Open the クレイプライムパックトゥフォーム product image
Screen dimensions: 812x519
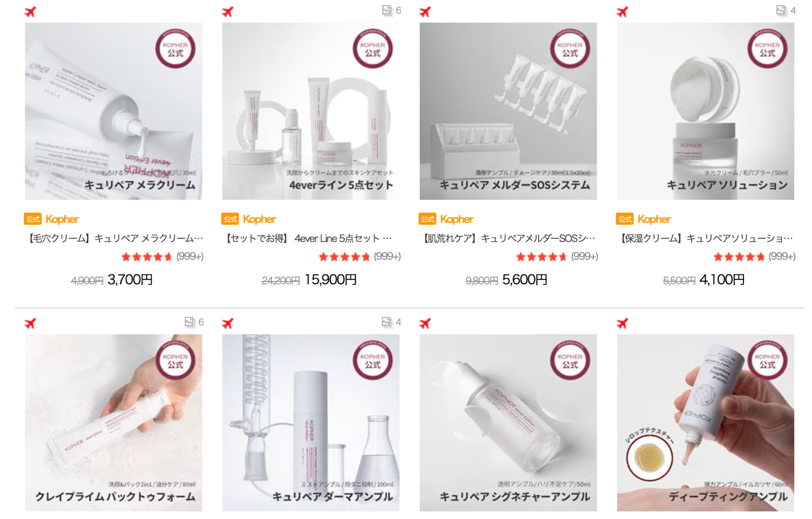coord(114,423)
